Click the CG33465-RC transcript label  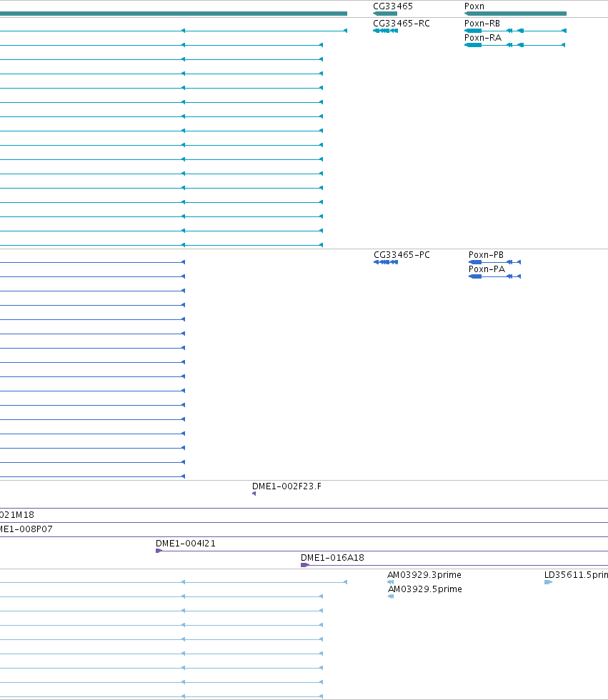402,23
